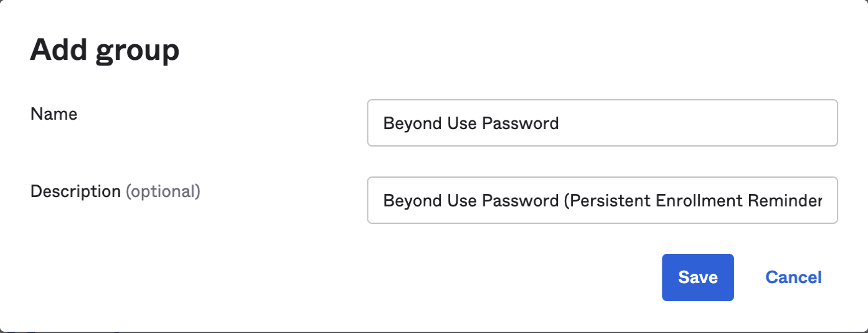The width and height of the screenshot is (868, 333).
Task: Place cursor on "Beyond" in Name field
Action: pos(405,123)
